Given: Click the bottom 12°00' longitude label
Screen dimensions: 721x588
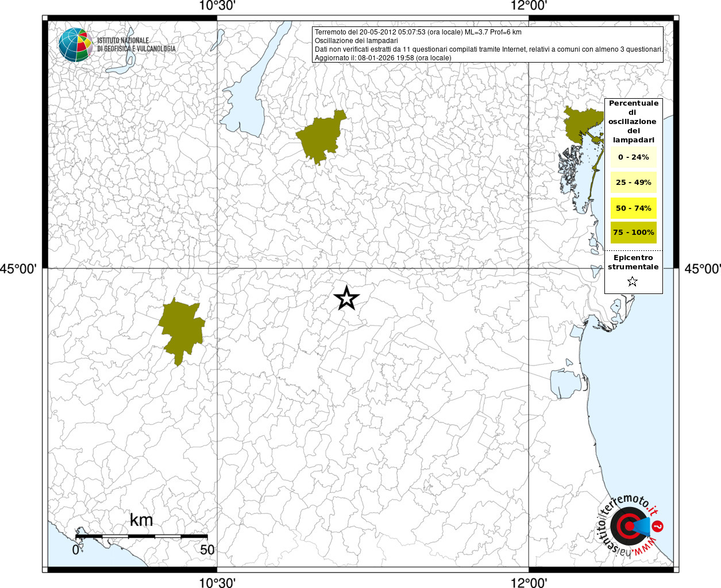Looking at the screenshot, I should (529, 583).
